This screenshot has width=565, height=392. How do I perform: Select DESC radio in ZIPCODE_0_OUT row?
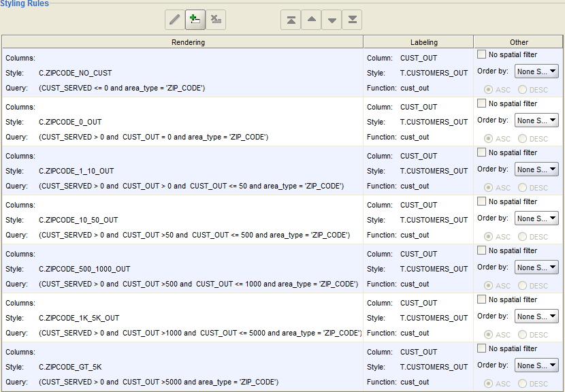coord(522,139)
